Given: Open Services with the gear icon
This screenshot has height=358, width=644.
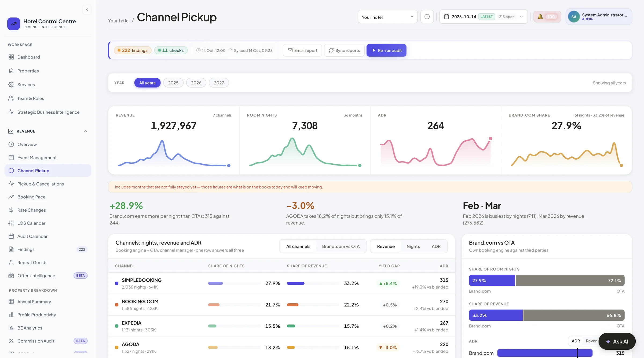Looking at the screenshot, I should pos(48,85).
